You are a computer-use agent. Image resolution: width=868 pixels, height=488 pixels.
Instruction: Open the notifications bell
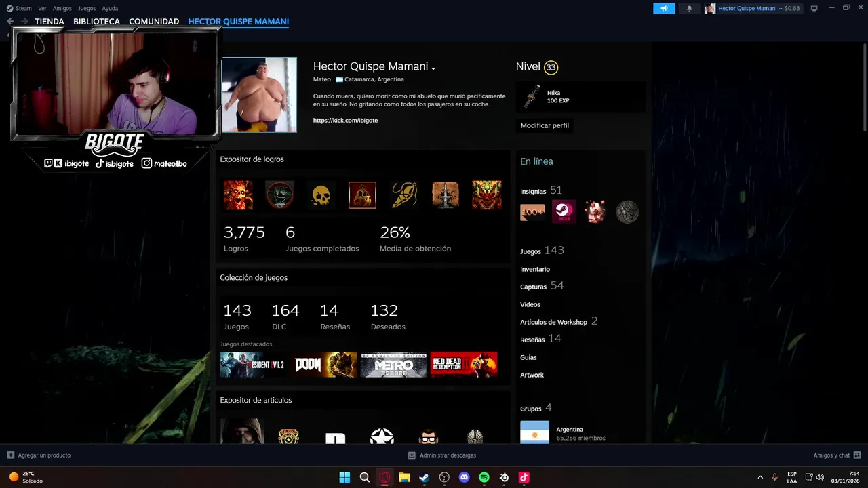(x=690, y=9)
